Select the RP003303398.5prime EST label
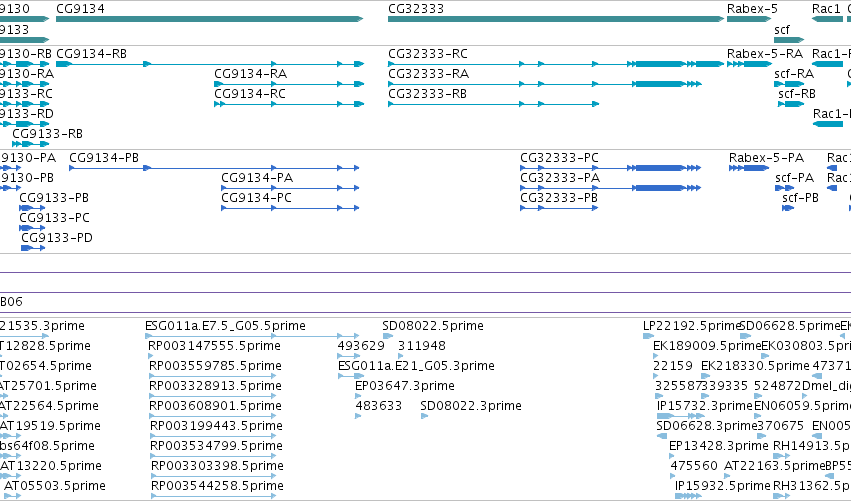851x501 pixels. point(217,466)
